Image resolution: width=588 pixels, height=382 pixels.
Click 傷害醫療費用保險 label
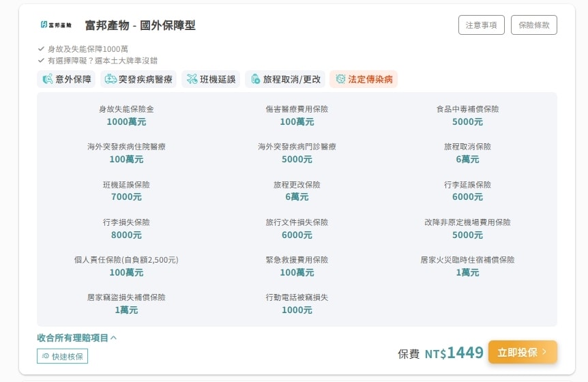pyautogui.click(x=297, y=109)
